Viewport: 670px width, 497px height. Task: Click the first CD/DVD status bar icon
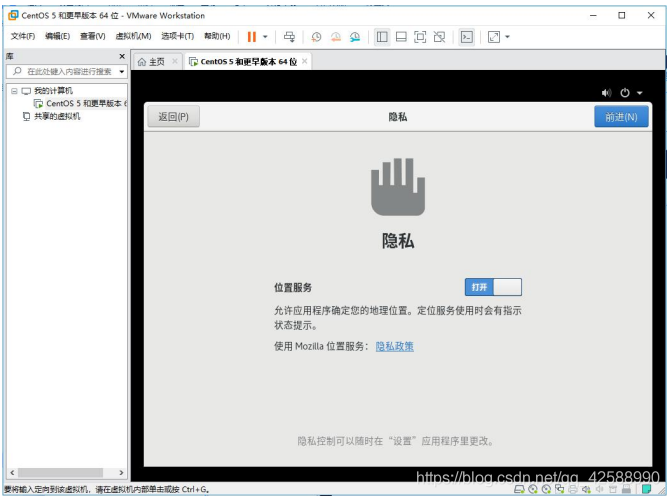pos(533,489)
